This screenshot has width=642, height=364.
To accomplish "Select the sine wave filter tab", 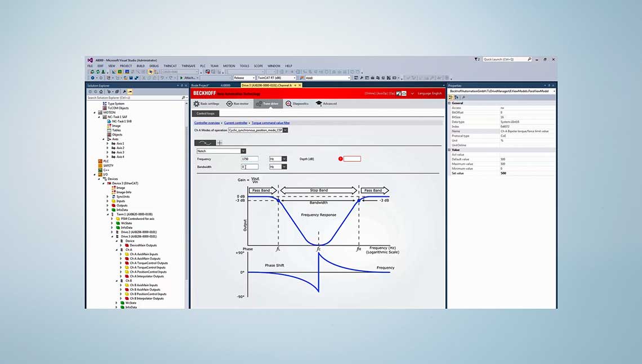I will coord(204,143).
